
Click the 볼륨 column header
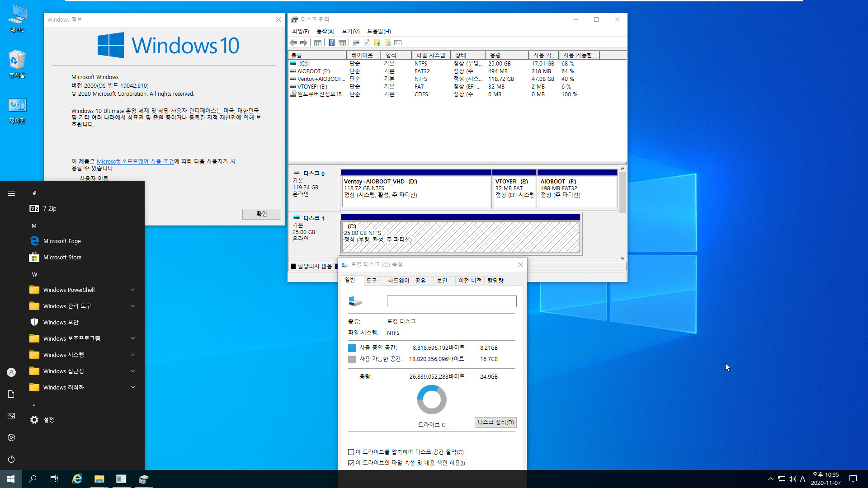pyautogui.click(x=317, y=55)
